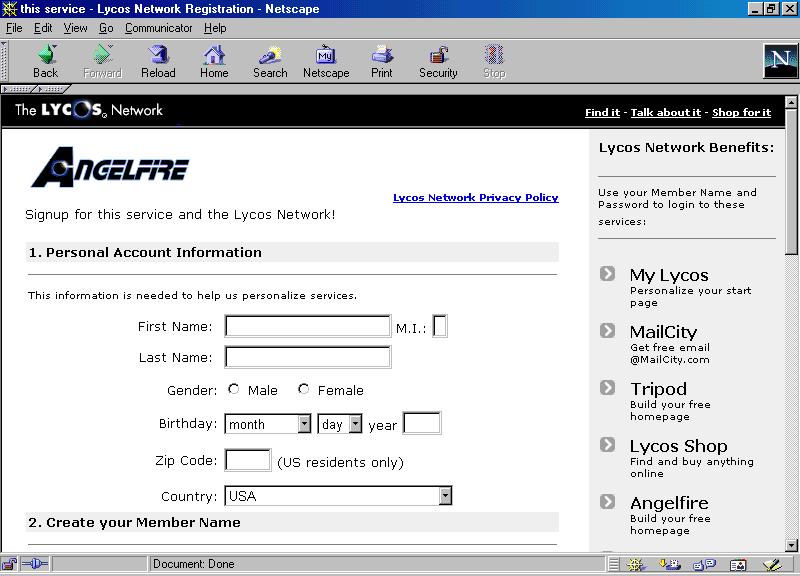Click the Netscape N logo icon
Viewport: 800px width, 576px height.
pyautogui.click(x=780, y=61)
